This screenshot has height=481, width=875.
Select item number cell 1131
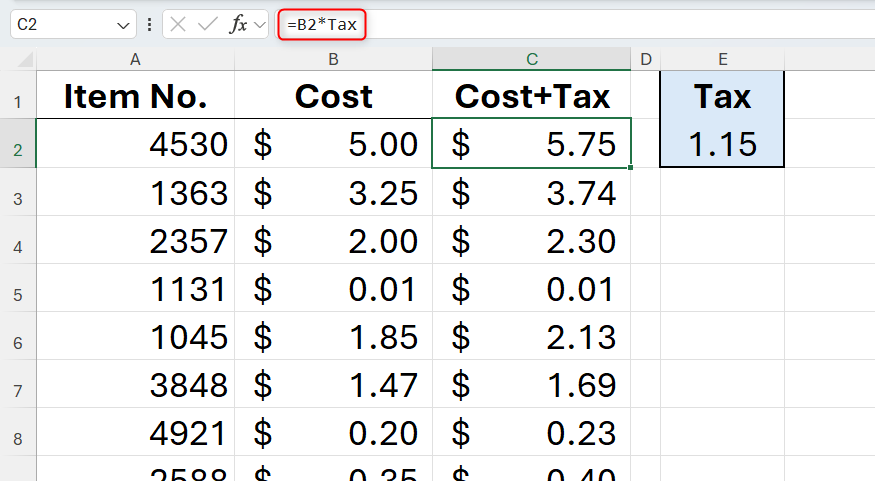click(x=135, y=288)
